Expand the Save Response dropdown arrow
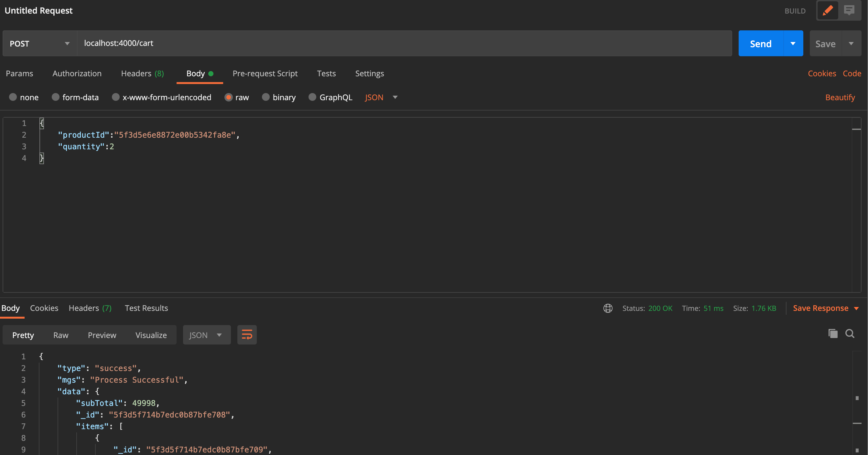The image size is (868, 455). pos(856,309)
